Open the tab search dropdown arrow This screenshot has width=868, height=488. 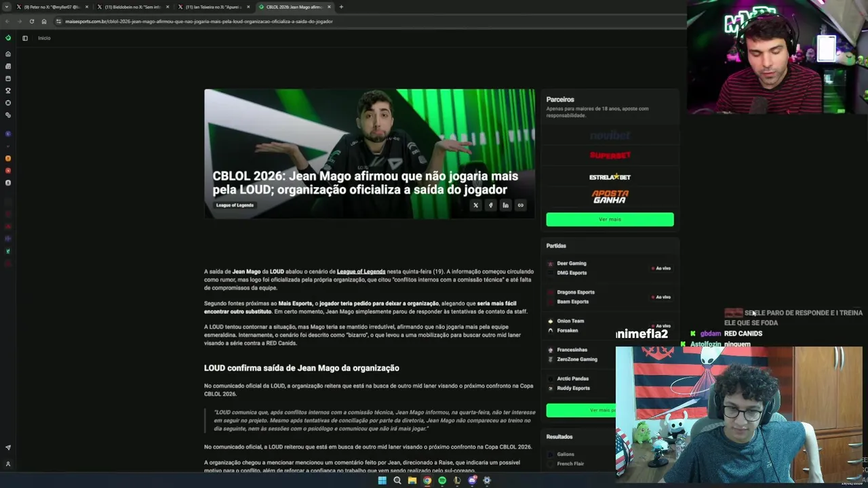click(x=7, y=7)
